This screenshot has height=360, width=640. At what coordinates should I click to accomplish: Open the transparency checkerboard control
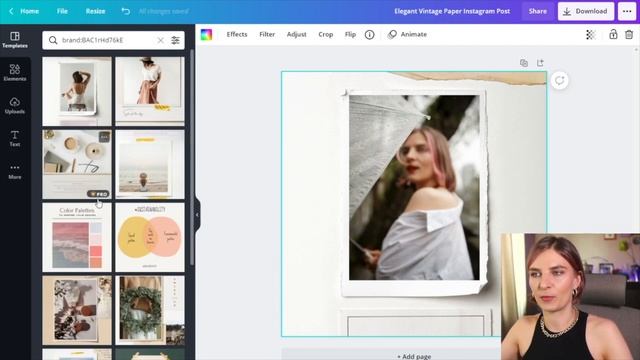591,35
